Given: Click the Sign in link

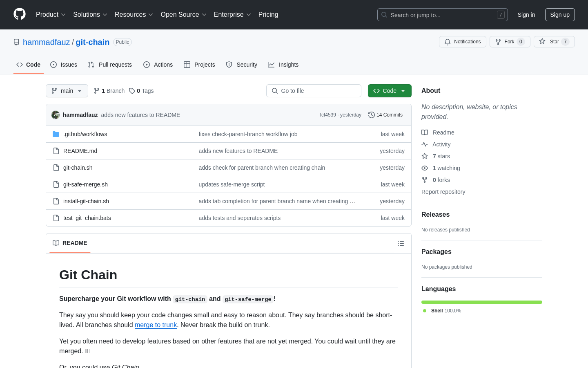Looking at the screenshot, I should [x=526, y=15].
